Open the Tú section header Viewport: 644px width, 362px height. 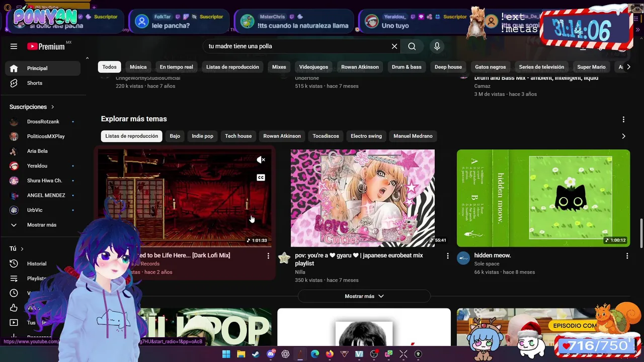click(17, 248)
